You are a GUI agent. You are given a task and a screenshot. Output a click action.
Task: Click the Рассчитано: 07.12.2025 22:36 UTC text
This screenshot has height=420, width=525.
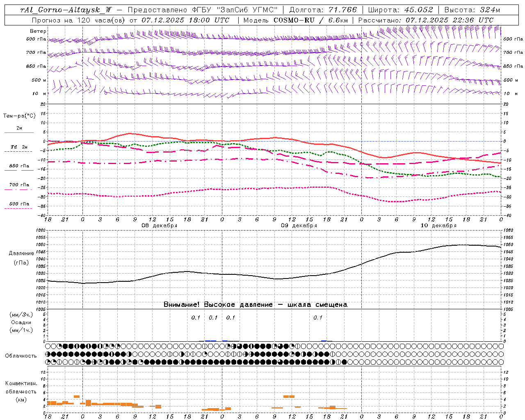coord(426,20)
